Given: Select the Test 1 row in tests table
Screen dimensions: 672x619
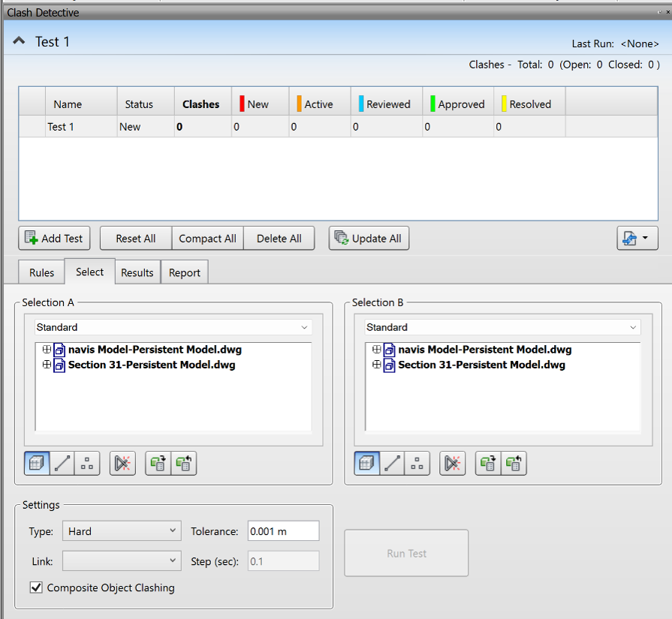Looking at the screenshot, I should tap(338, 126).
